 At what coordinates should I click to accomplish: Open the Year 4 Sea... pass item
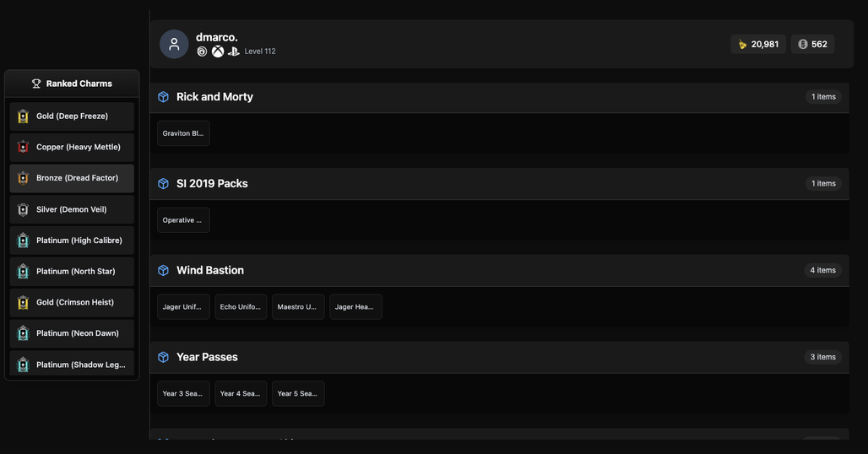[x=241, y=394]
